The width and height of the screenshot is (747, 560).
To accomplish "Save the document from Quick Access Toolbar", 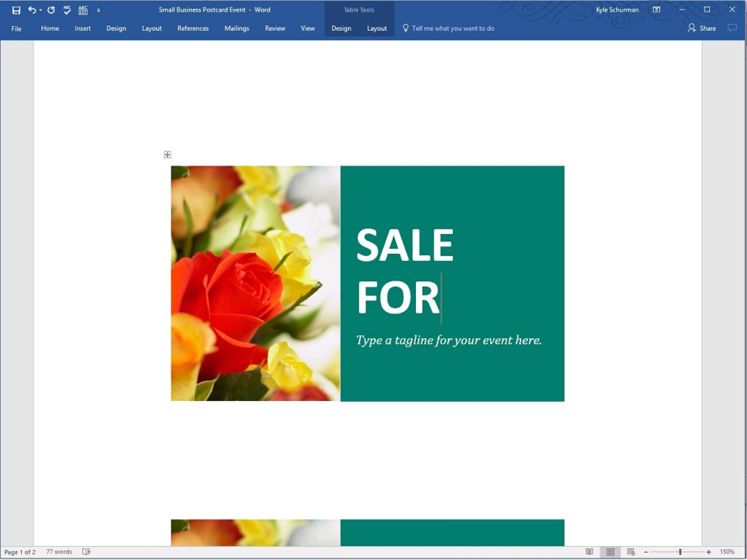I will click(x=16, y=10).
